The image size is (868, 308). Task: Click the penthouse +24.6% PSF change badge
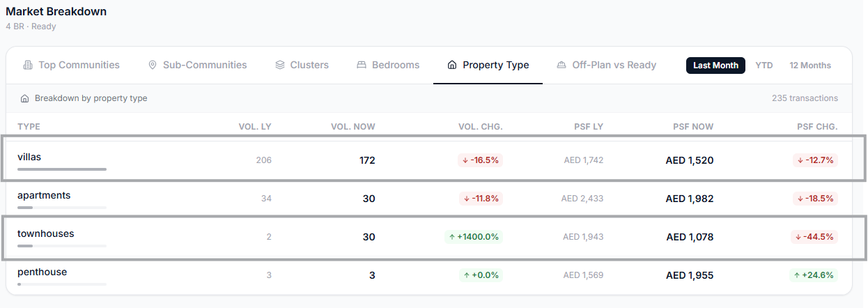[814, 275]
